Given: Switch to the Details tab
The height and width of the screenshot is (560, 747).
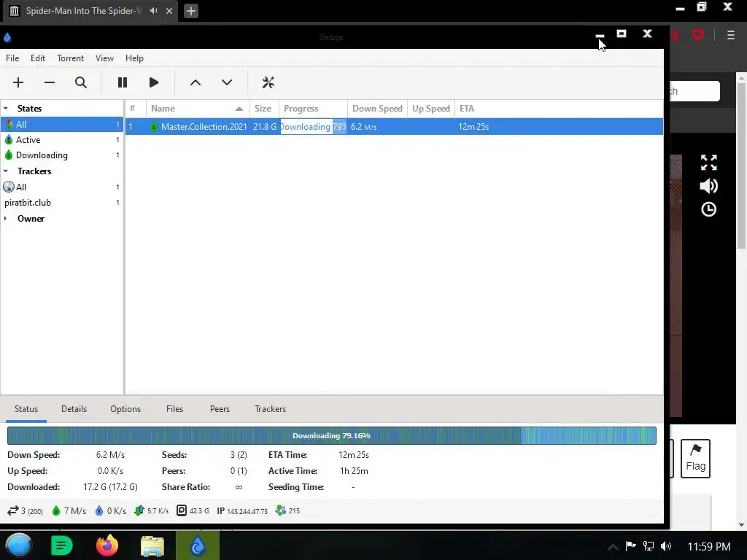Looking at the screenshot, I should (74, 409).
